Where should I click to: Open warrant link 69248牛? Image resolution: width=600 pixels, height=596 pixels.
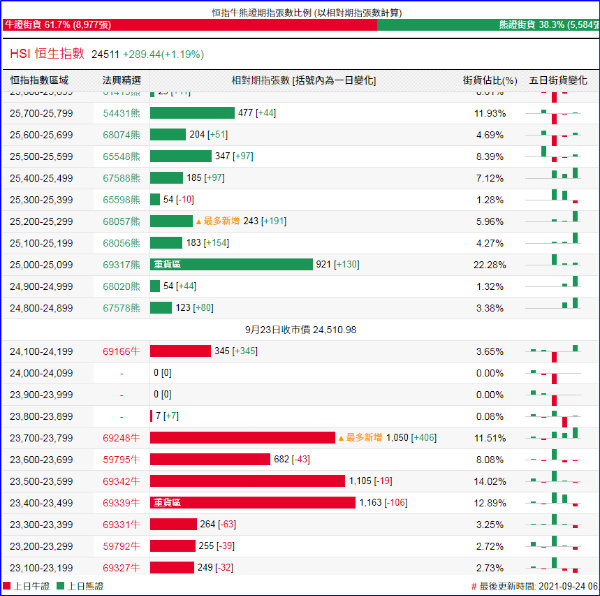coord(121,438)
